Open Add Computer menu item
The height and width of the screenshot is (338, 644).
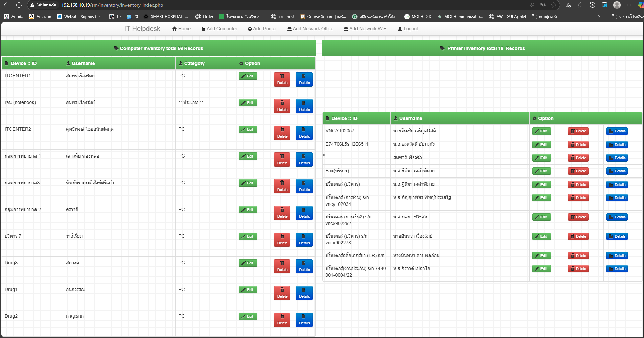point(219,29)
